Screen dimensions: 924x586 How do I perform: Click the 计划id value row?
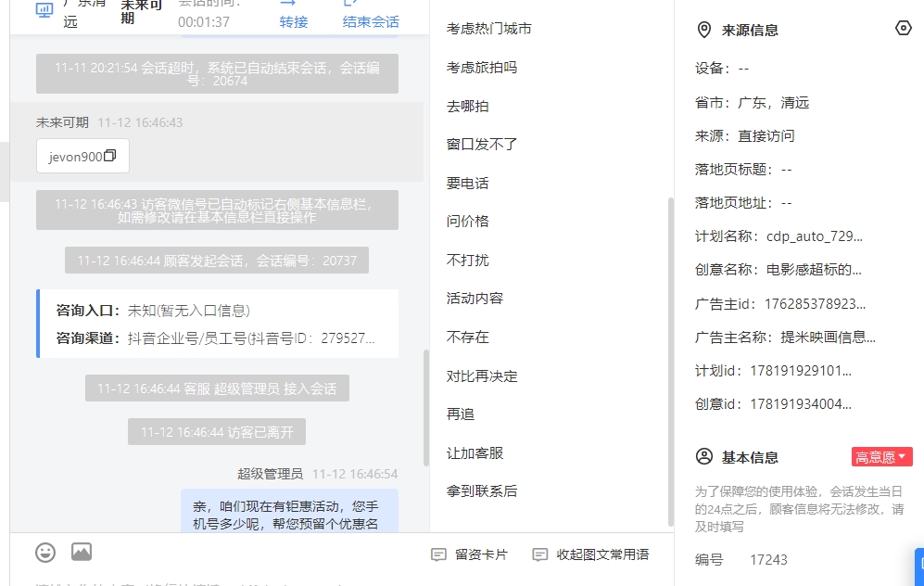coord(773,371)
